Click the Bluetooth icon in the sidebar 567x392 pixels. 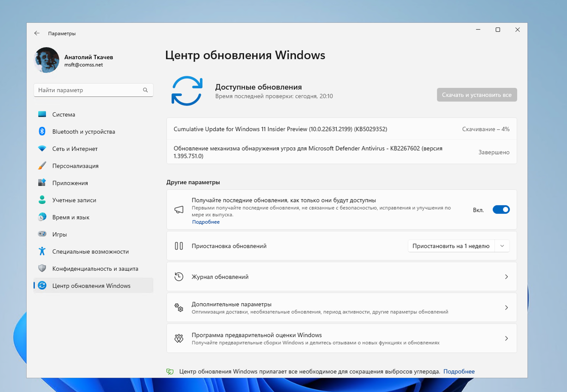[x=42, y=131]
